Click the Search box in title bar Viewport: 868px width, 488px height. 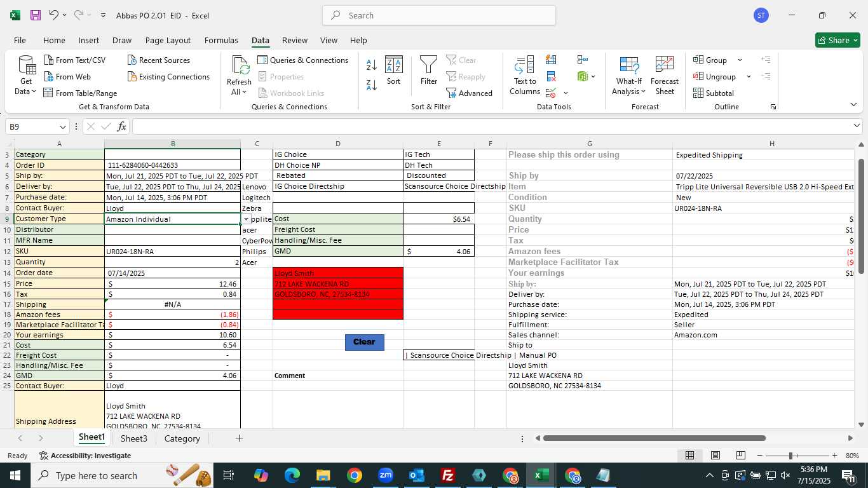pyautogui.click(x=439, y=15)
